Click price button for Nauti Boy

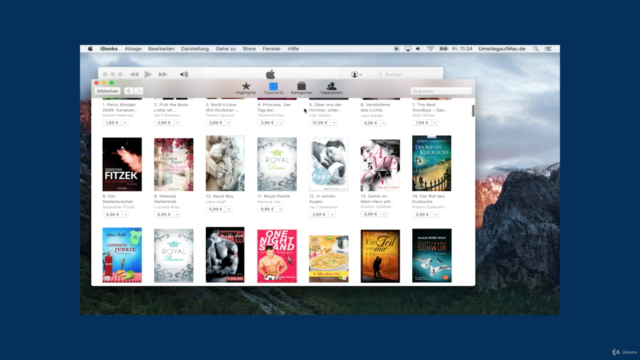[x=215, y=209]
